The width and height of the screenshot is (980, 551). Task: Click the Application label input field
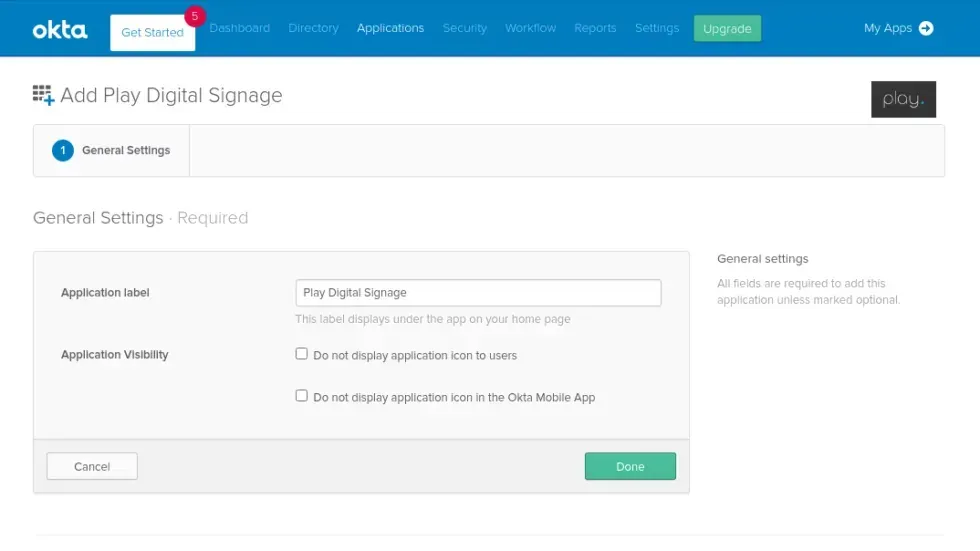coord(478,292)
